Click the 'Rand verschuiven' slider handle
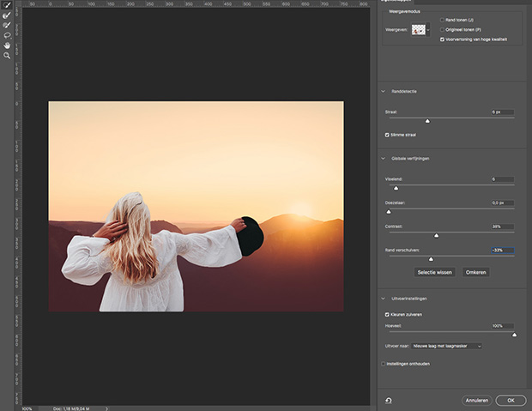Viewport: 532px width, 411px height. [431, 259]
